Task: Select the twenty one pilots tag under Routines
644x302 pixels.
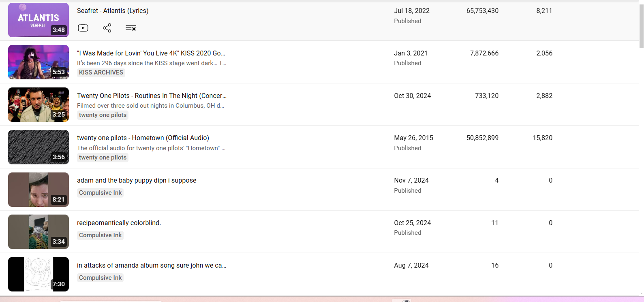Action: coord(103,115)
